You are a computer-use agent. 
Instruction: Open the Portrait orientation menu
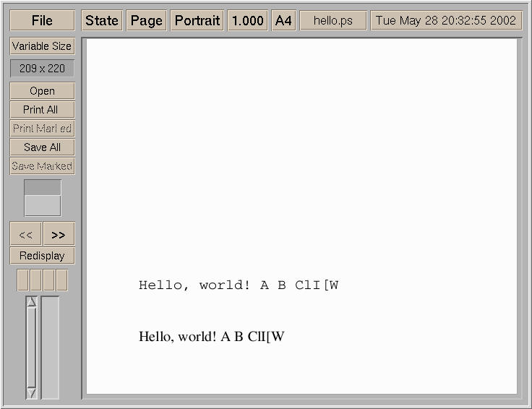[x=197, y=20]
